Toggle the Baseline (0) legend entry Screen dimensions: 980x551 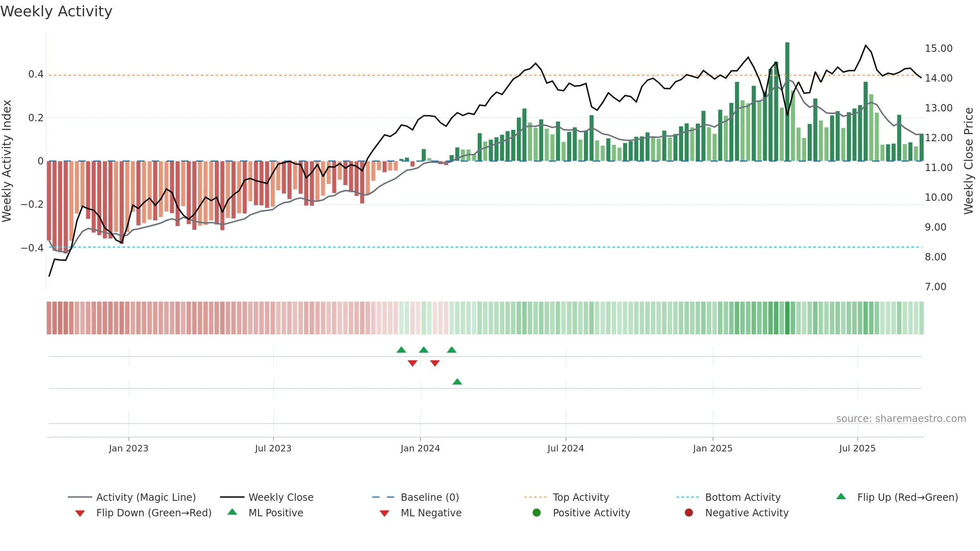(416, 497)
